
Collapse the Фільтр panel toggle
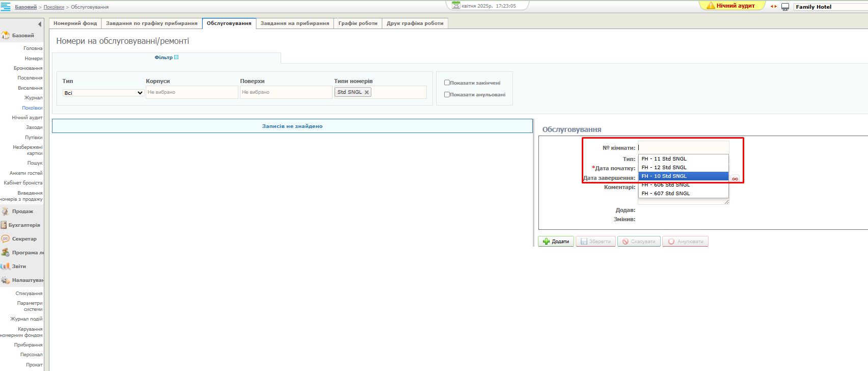pos(176,58)
